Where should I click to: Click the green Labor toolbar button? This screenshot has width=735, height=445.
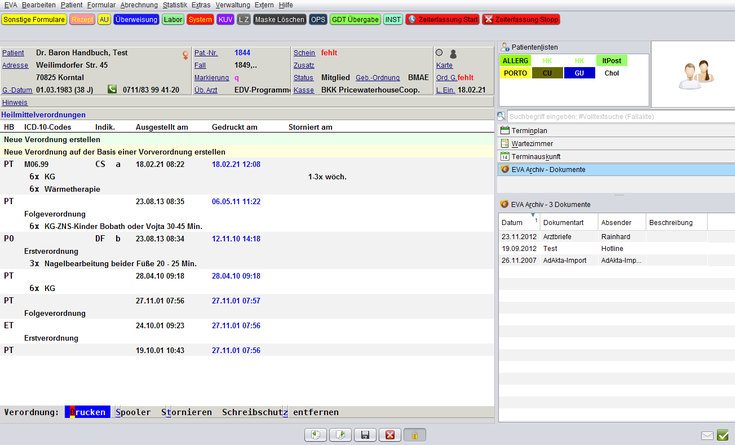(x=173, y=19)
